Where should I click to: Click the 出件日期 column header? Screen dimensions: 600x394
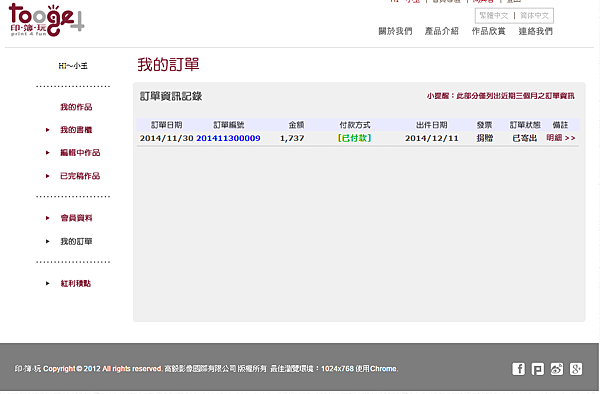[432, 125]
